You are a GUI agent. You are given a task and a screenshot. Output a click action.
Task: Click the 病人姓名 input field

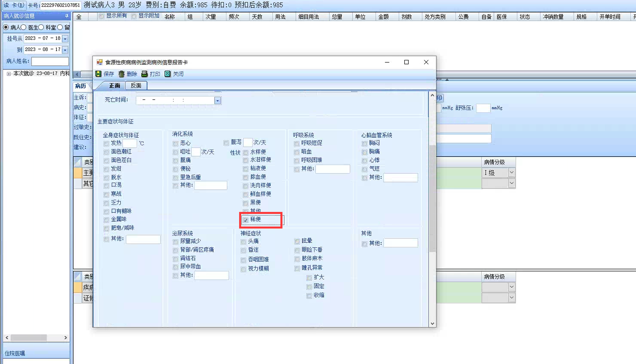50,61
